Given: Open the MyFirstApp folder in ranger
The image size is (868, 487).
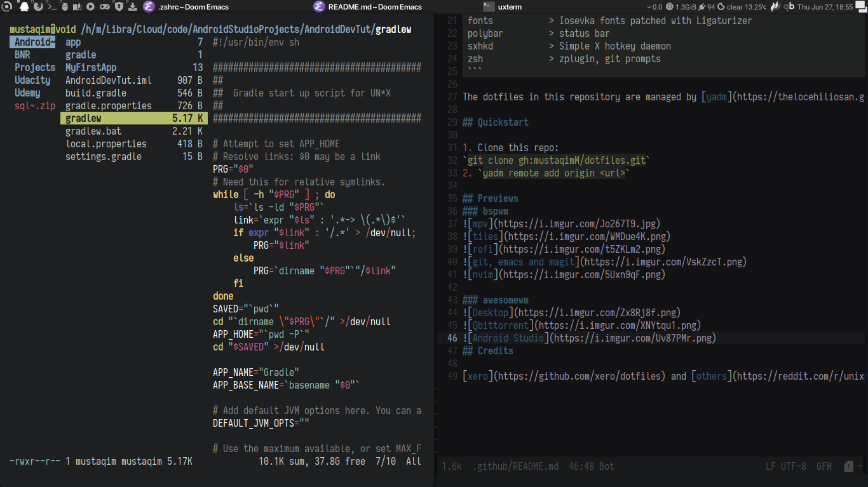Looking at the screenshot, I should click(x=134, y=67).
